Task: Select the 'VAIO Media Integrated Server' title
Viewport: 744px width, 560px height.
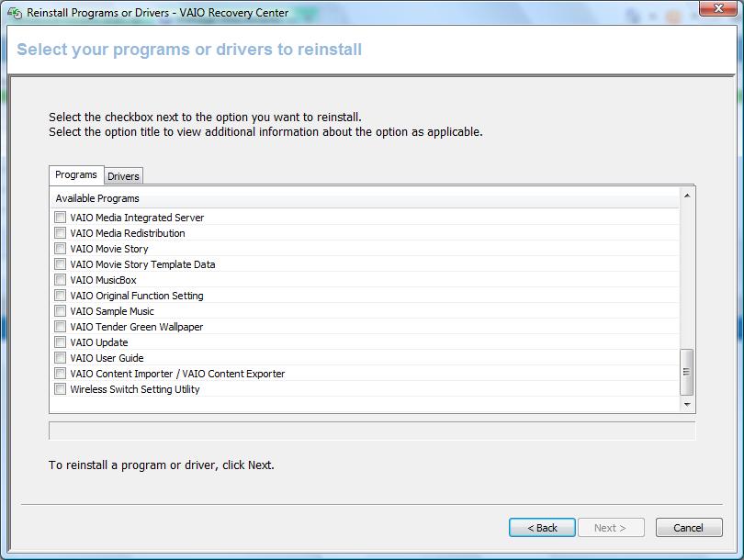Action: point(137,218)
